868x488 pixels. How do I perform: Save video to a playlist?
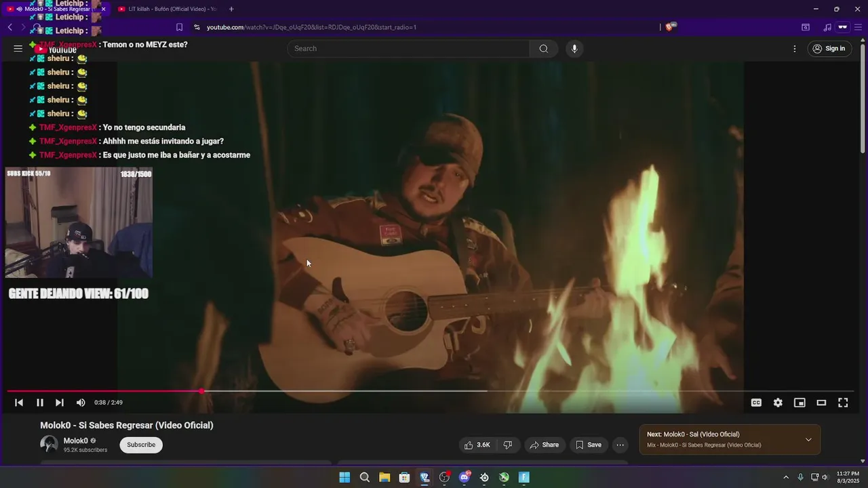click(589, 445)
